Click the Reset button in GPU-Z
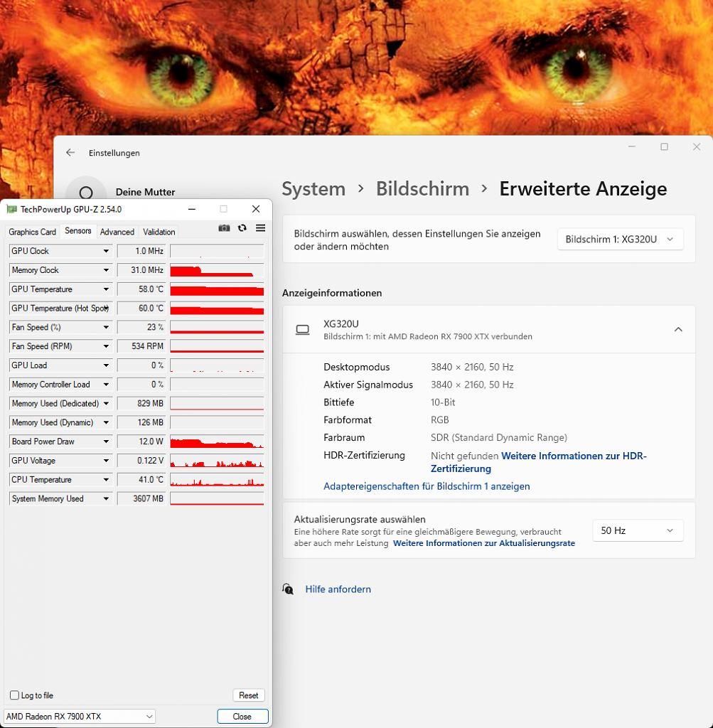Viewport: 713px width, 728px height. [248, 695]
